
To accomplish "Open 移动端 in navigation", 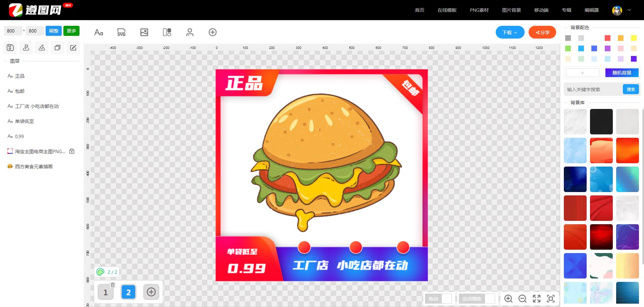I will pos(541,10).
